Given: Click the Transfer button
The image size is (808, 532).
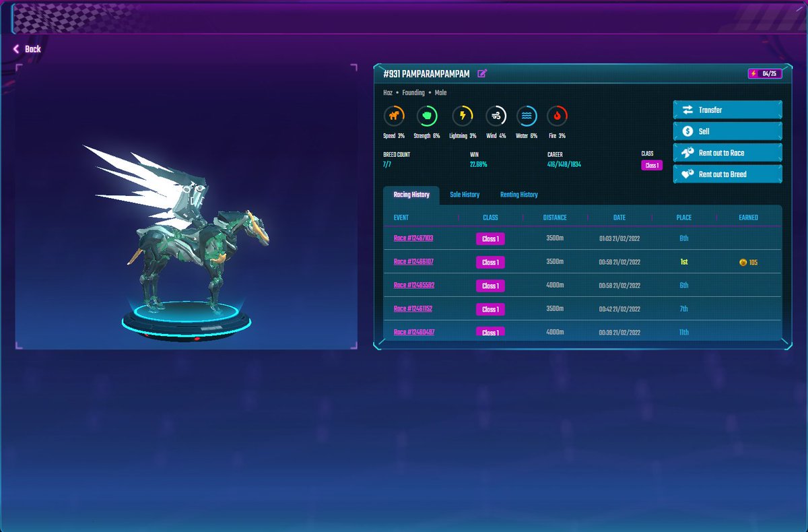Looking at the screenshot, I should click(728, 110).
